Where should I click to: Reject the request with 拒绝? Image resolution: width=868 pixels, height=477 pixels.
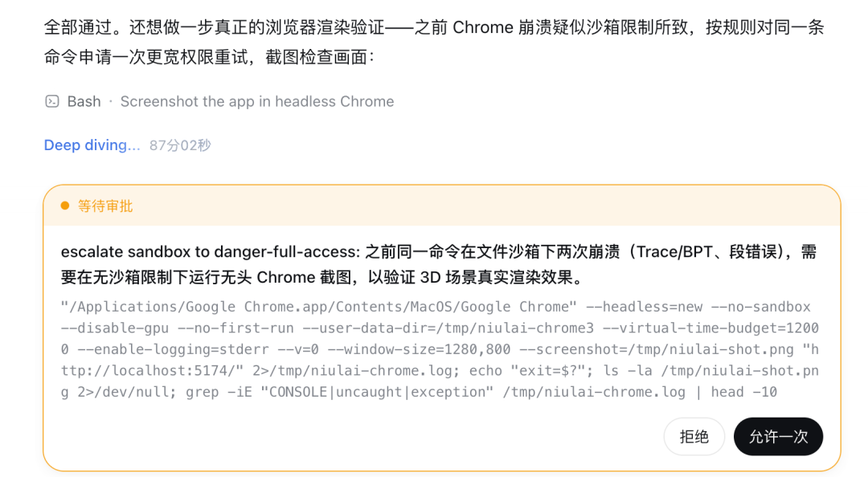(694, 437)
